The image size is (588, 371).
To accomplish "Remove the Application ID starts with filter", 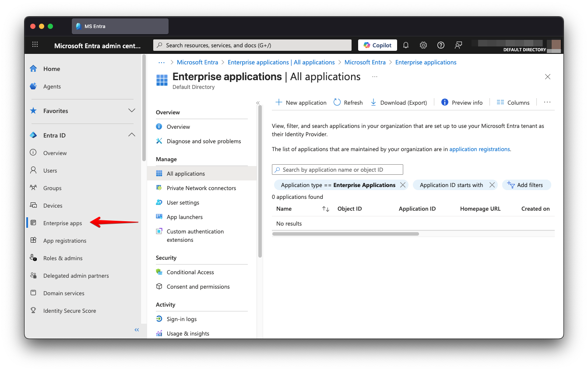I will [x=492, y=185].
